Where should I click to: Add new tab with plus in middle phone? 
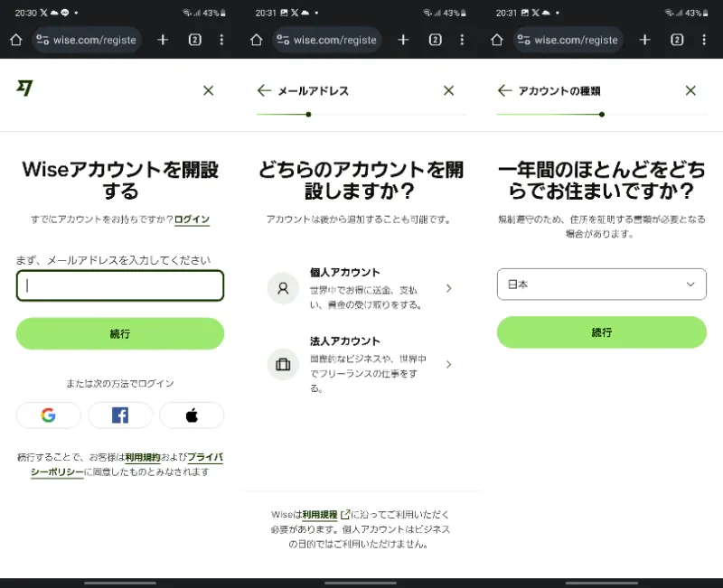tap(403, 40)
